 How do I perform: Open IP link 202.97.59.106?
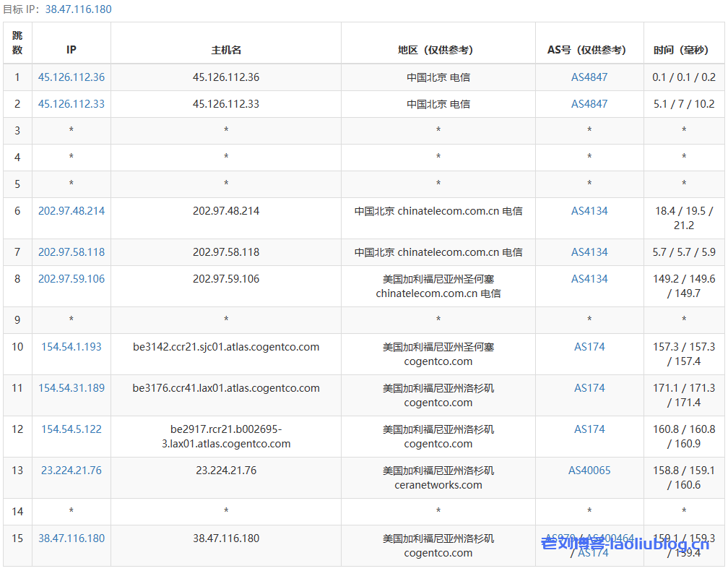point(71,279)
